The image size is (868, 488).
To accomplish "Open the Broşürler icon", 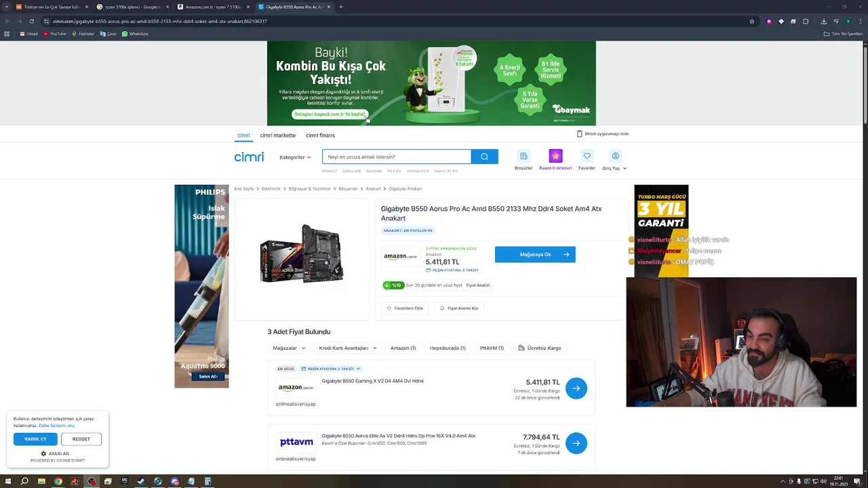I will (524, 156).
